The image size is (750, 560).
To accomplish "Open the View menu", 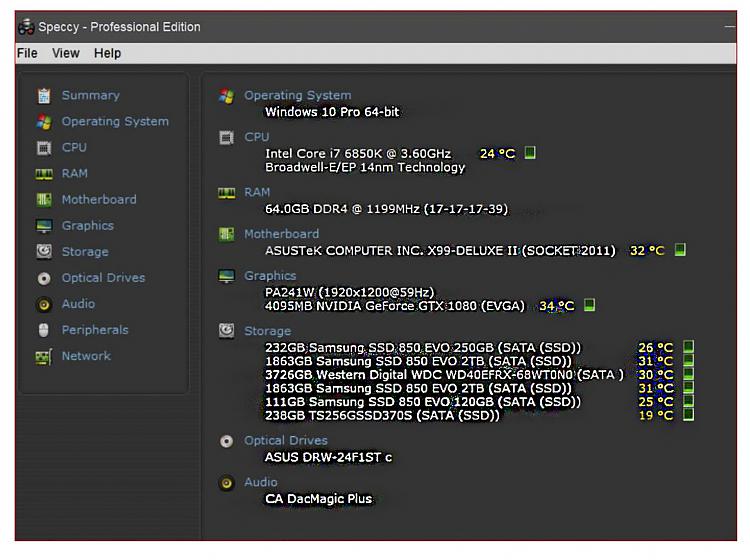I will [x=66, y=53].
